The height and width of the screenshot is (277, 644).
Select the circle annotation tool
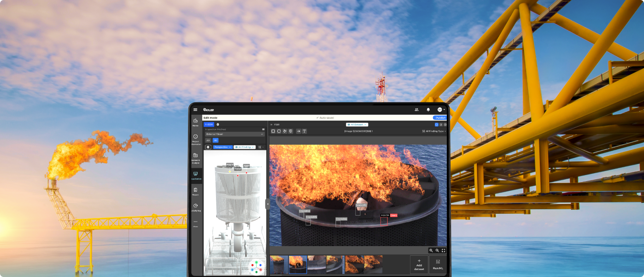coord(279,131)
